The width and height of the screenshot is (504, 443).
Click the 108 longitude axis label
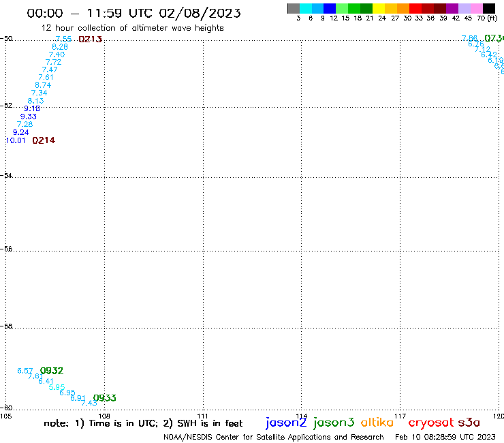(x=104, y=416)
